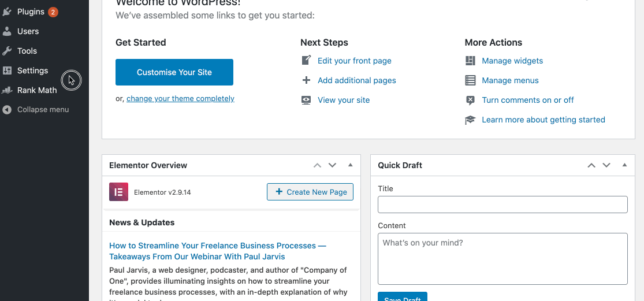Click the comments toggle speech bubble icon
644x301 pixels.
tap(471, 100)
